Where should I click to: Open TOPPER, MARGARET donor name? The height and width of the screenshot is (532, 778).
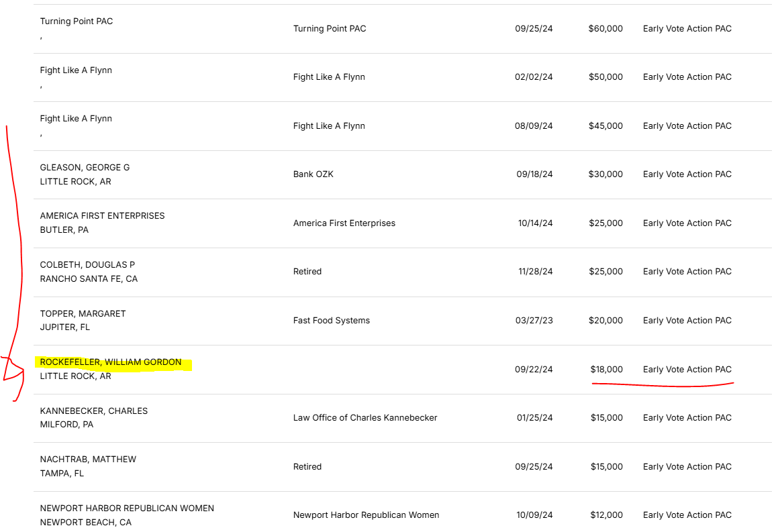[x=83, y=313]
